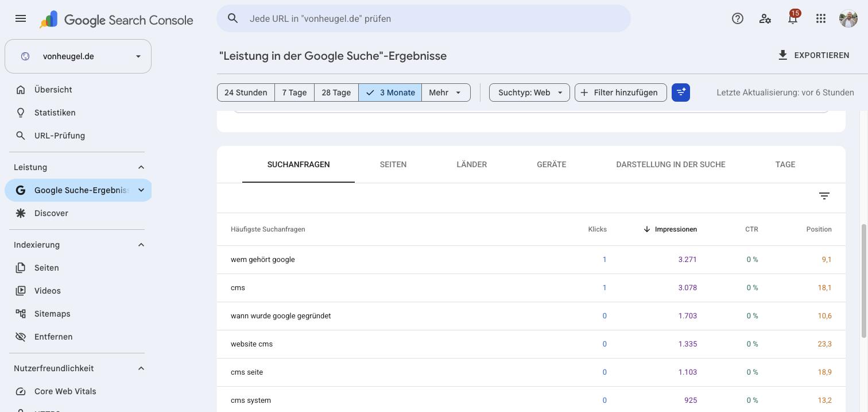Open notifications bell with 15 badge
The height and width of the screenshot is (412, 868).
click(x=793, y=18)
